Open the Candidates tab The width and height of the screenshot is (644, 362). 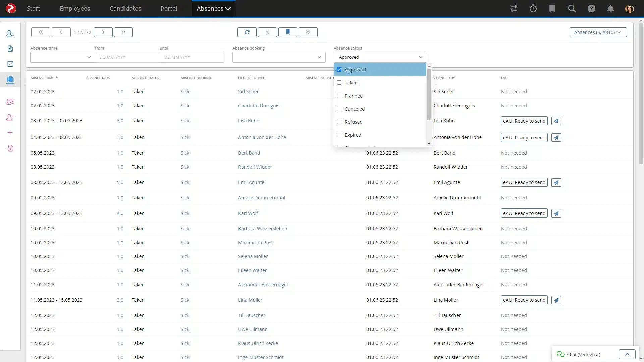(x=125, y=8)
